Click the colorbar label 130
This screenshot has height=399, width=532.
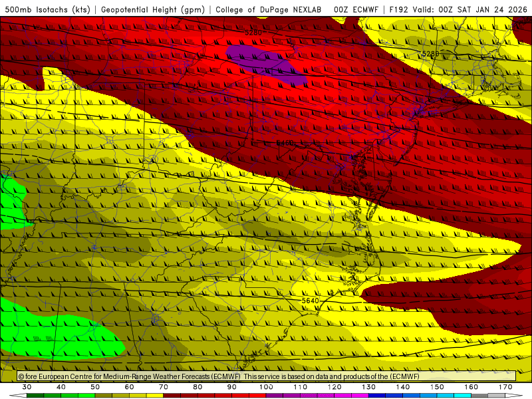pos(369,387)
